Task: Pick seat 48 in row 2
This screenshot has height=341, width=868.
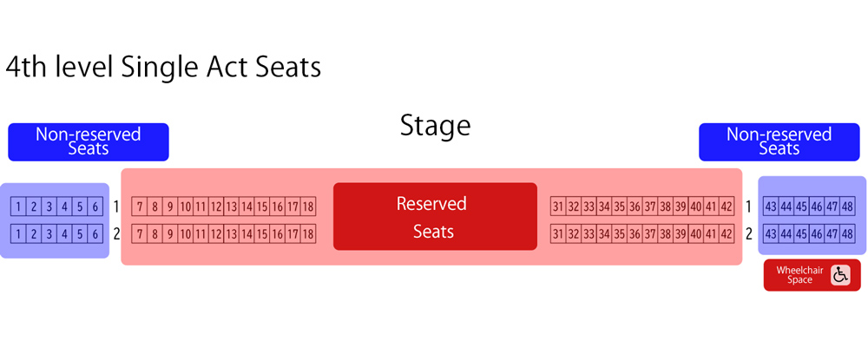Action: [x=847, y=234]
